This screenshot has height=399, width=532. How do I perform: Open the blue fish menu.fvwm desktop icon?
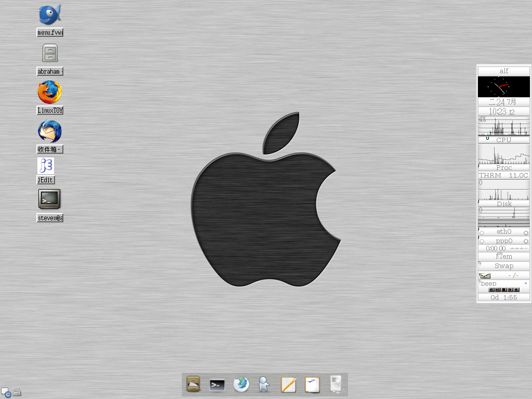50,15
